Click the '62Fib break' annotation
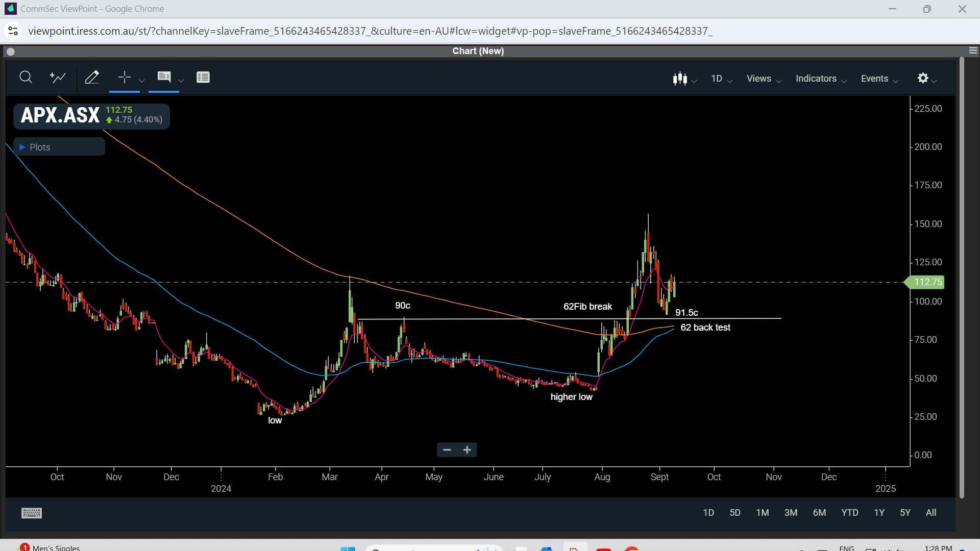980x551 pixels. pyautogui.click(x=587, y=307)
